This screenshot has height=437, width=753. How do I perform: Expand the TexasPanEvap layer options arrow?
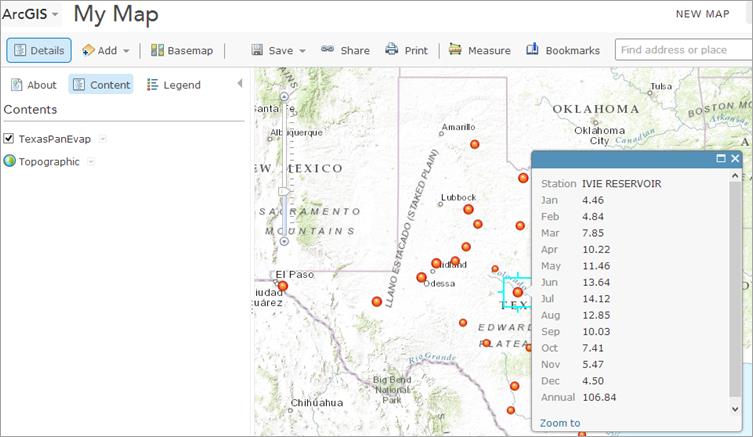click(103, 139)
